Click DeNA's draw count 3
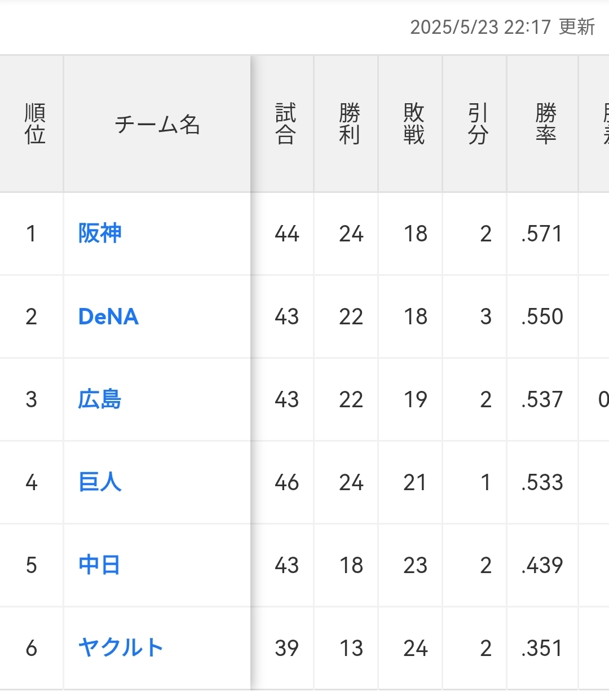The width and height of the screenshot is (609, 700). tap(486, 316)
